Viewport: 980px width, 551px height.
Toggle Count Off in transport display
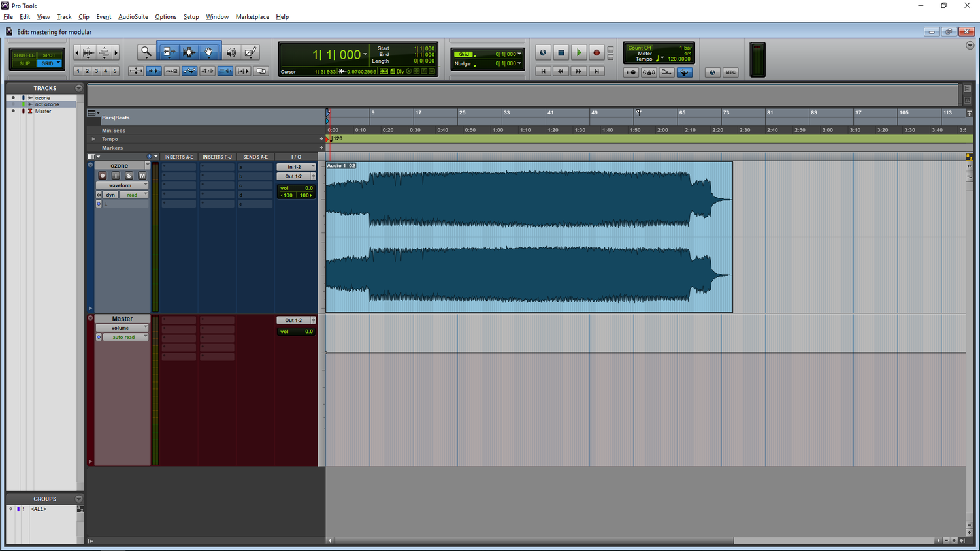(639, 48)
